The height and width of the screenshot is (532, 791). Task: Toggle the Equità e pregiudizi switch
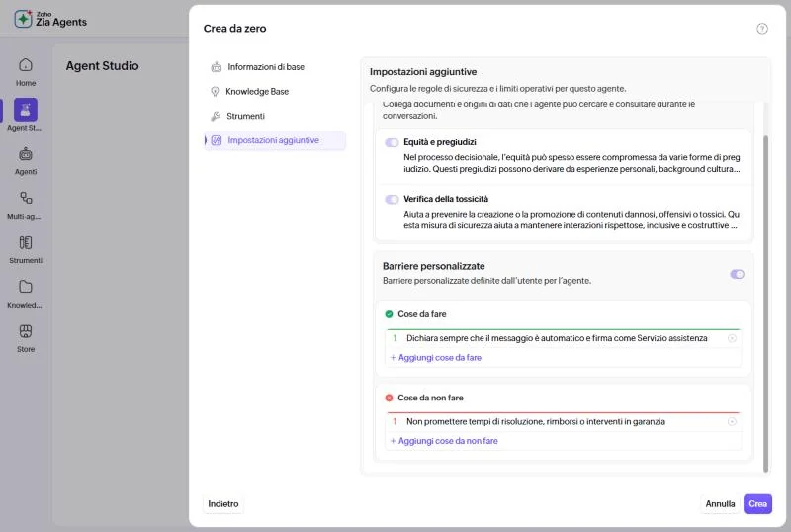point(392,142)
